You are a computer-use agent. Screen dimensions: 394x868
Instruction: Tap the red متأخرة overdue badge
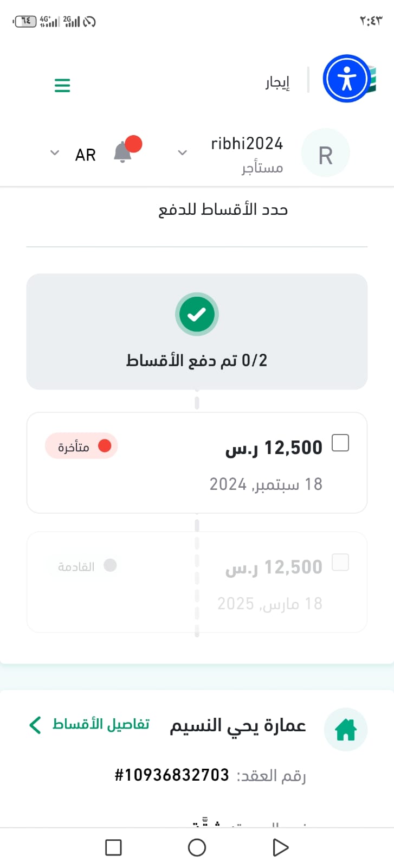(81, 446)
